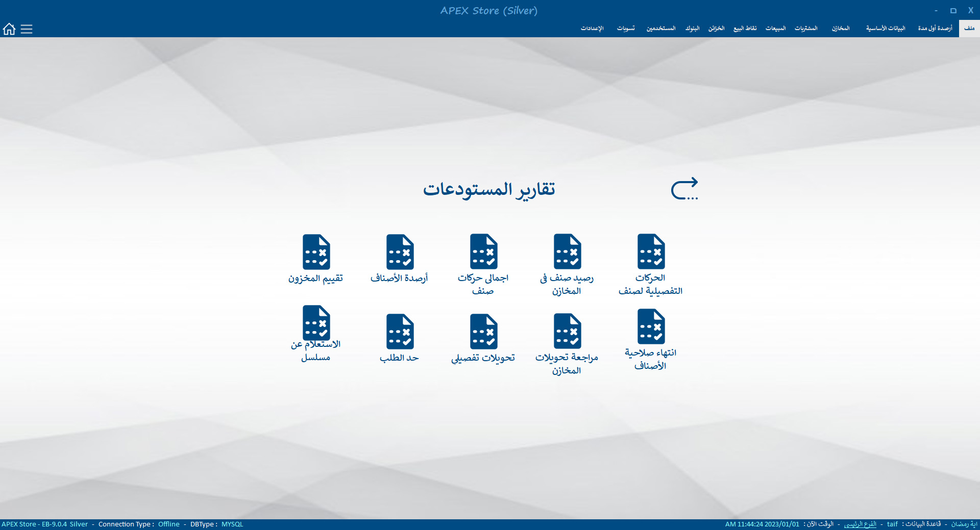Screen dimensions: 980x530
Task: Open the تقييم المخزون report icon
Action: pyautogui.click(x=316, y=252)
